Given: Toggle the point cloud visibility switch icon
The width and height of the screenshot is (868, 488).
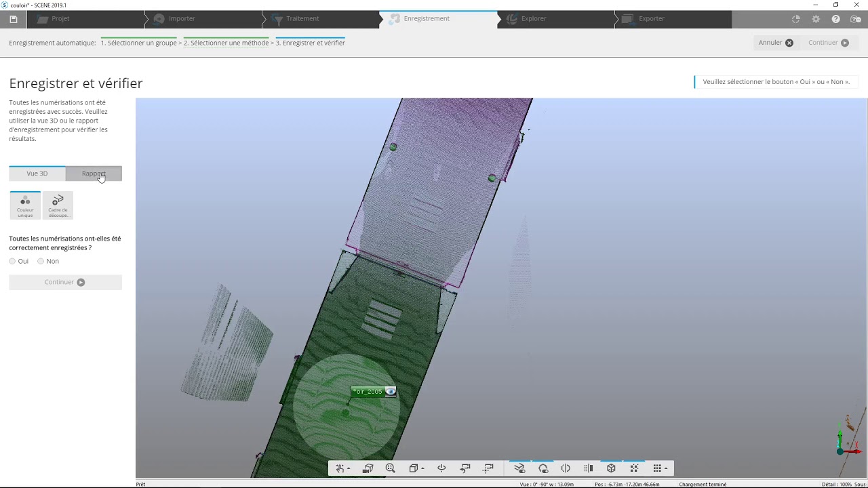Looking at the screenshot, I should [543, 468].
